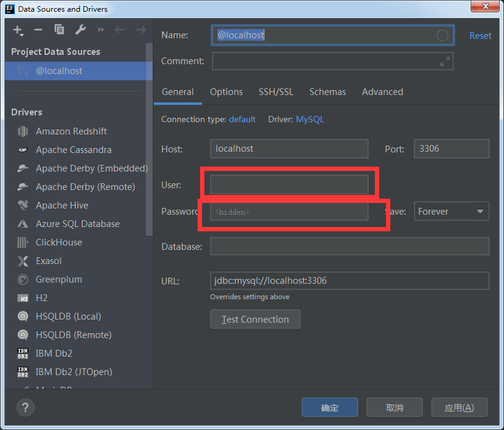The width and height of the screenshot is (504, 430).
Task: Cancel with 取消 button
Action: tap(395, 407)
